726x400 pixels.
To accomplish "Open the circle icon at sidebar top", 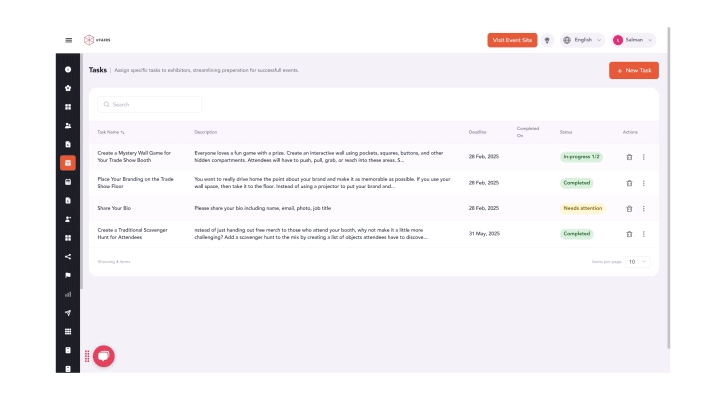I will pyautogui.click(x=68, y=69).
